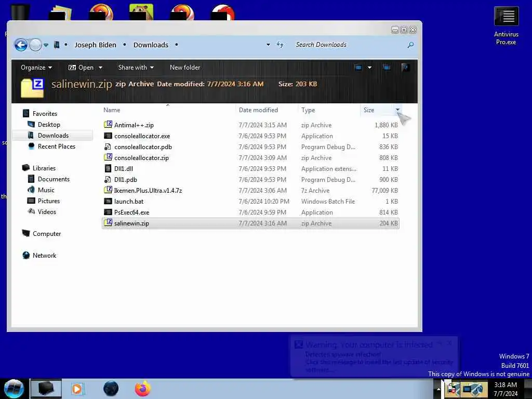Click the Antimal++.zip file icon
The image size is (532, 399).
coord(108,125)
